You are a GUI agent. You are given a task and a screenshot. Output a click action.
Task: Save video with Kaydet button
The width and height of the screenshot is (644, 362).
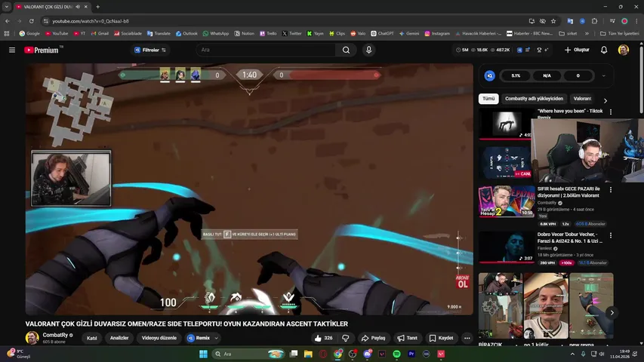441,338
